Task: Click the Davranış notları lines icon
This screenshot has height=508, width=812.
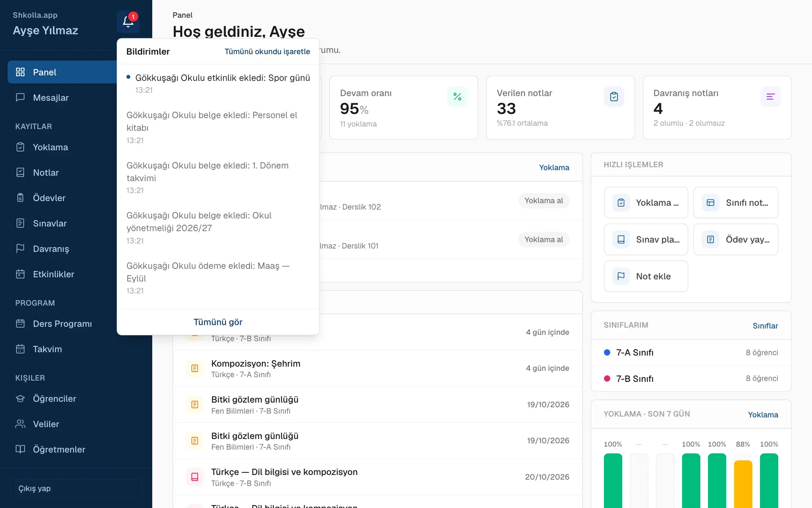Action: click(771, 97)
